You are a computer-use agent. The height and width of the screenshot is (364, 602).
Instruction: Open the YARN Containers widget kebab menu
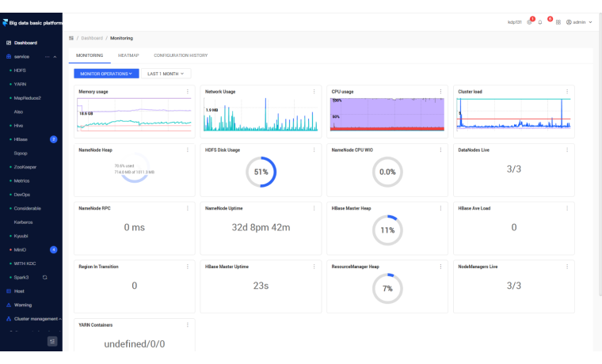tap(188, 324)
